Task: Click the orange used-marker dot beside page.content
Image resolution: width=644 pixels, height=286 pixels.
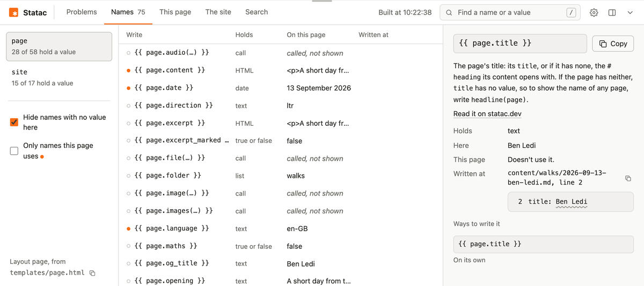Action: (x=128, y=70)
